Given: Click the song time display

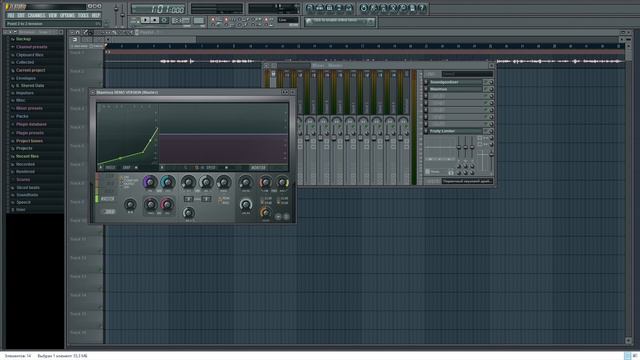Looking at the screenshot, I should click(x=158, y=9).
